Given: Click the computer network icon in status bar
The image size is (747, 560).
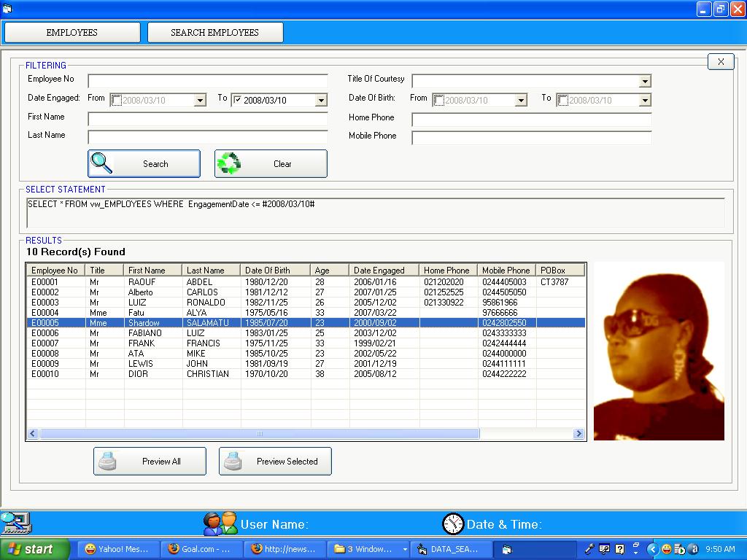Looking at the screenshot, I should coord(15,523).
